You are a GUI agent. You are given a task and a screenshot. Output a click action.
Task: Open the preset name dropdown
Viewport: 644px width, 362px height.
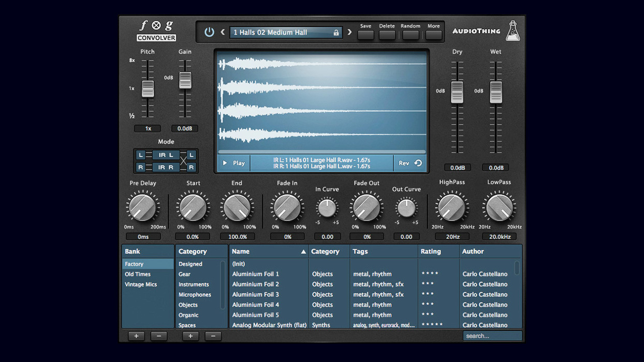tap(280, 33)
